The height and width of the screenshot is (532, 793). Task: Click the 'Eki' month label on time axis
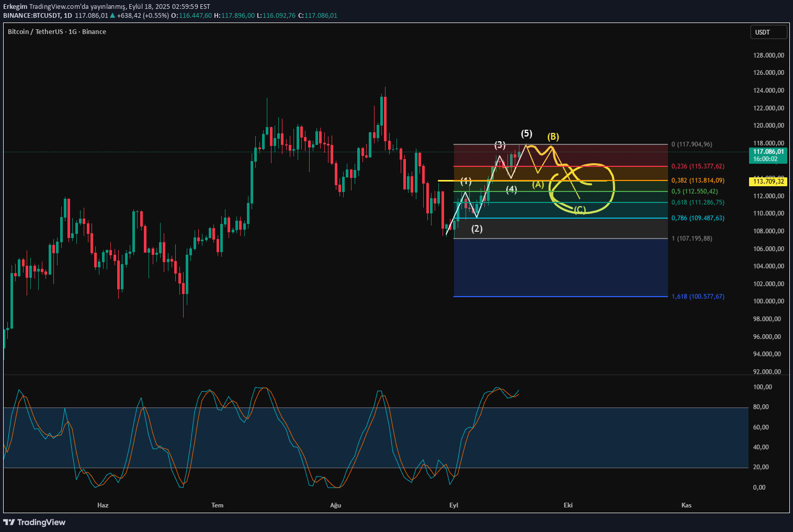pos(568,505)
